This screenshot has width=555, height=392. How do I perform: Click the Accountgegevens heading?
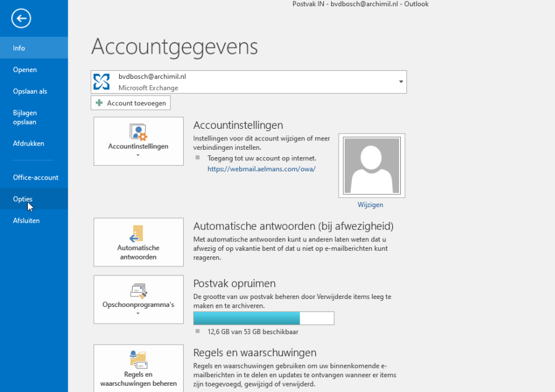coord(175,47)
